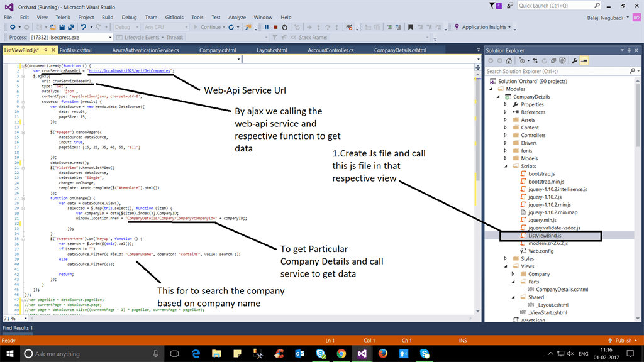Click the Refresh icon in Solution Explorer
This screenshot has height=362, width=644.
pyautogui.click(x=545, y=60)
